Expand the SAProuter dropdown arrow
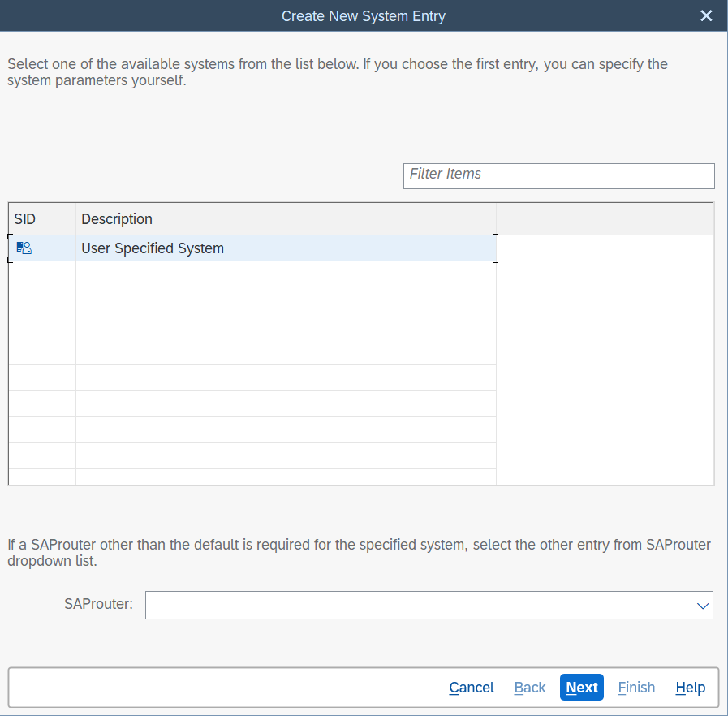The height and width of the screenshot is (716, 728). [x=702, y=606]
